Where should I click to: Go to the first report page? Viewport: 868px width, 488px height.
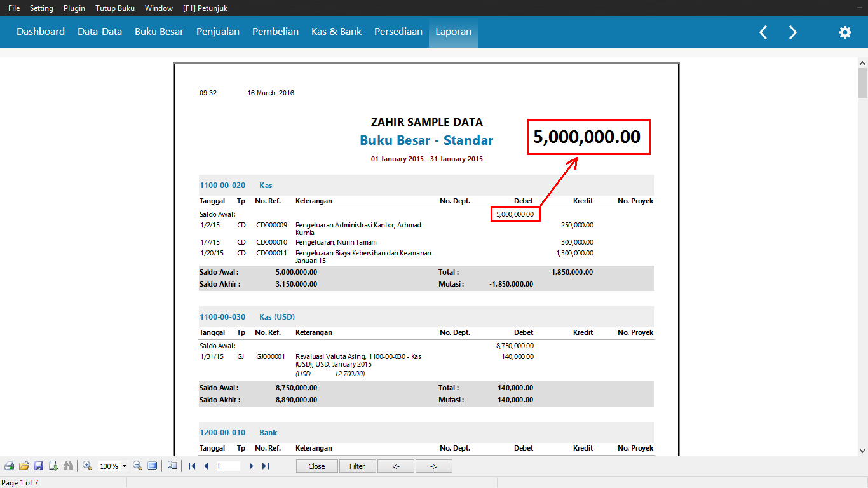pos(192,466)
